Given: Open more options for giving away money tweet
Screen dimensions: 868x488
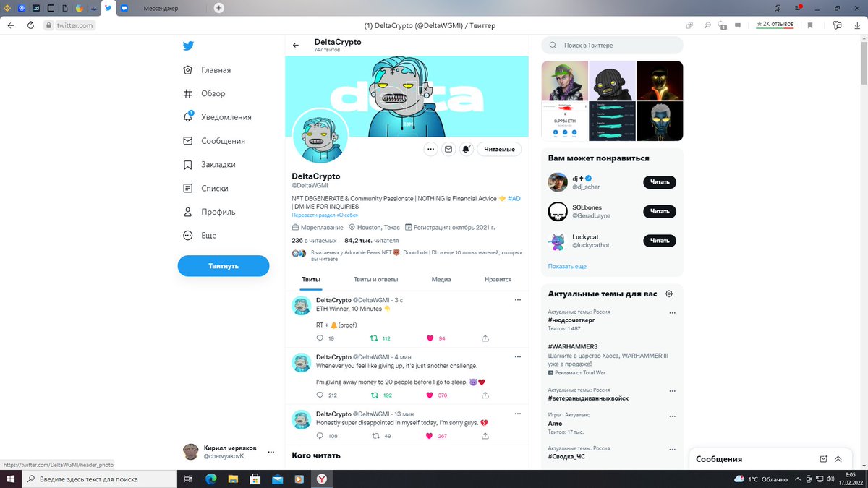Looking at the screenshot, I should [x=517, y=356].
